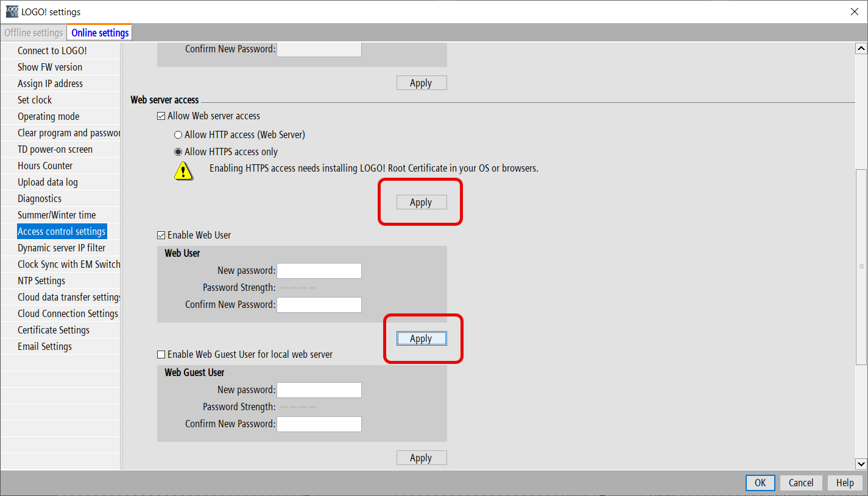The height and width of the screenshot is (496, 868).
Task: Uncheck Enable Web User checkbox
Action: click(161, 236)
